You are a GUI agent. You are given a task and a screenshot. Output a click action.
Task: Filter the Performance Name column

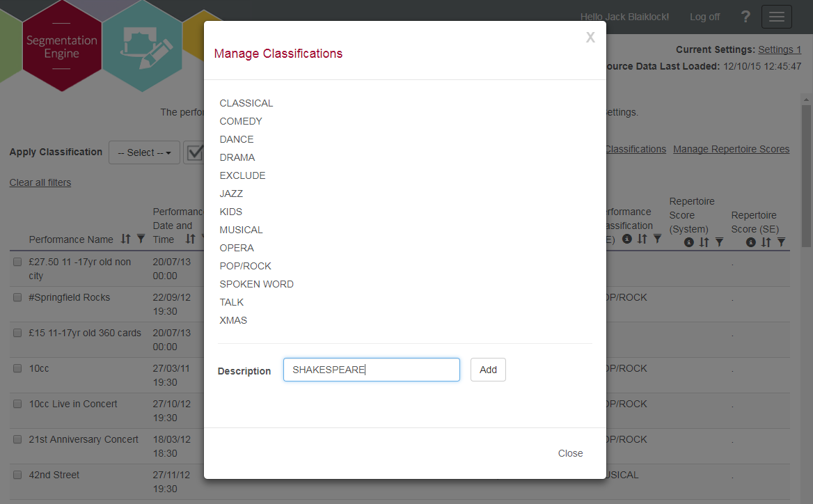[x=141, y=239]
